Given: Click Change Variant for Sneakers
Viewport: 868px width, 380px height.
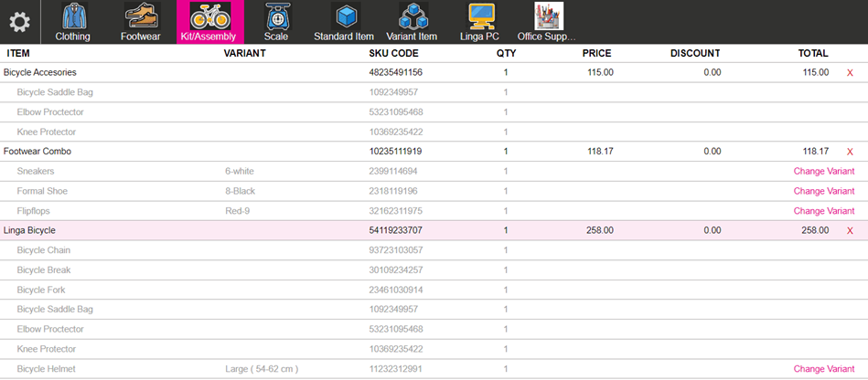Looking at the screenshot, I should 823,172.
